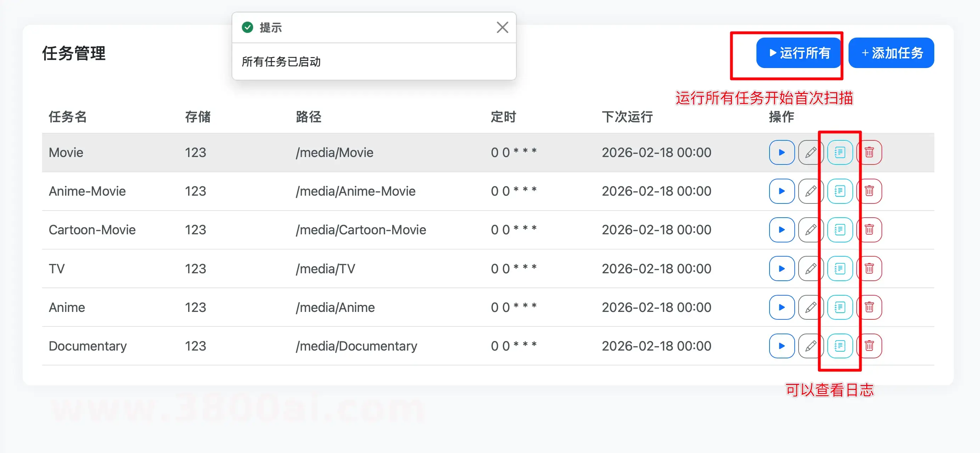Edit the Documentary task

pos(810,346)
